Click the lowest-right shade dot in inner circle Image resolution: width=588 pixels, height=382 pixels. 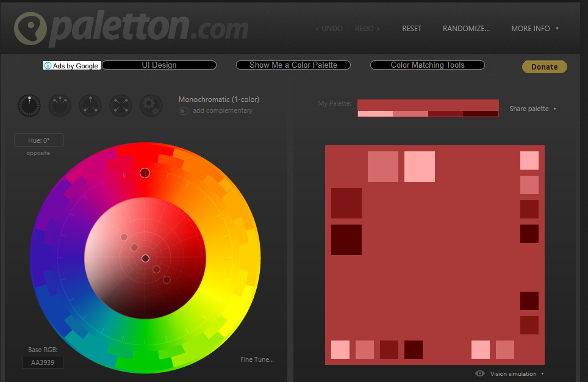(x=167, y=279)
